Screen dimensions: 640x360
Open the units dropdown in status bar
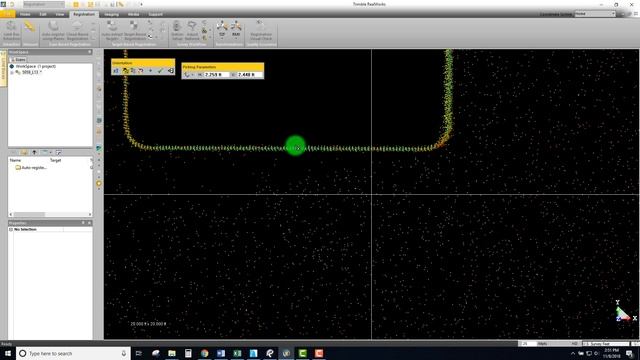pyautogui.click(x=605, y=344)
